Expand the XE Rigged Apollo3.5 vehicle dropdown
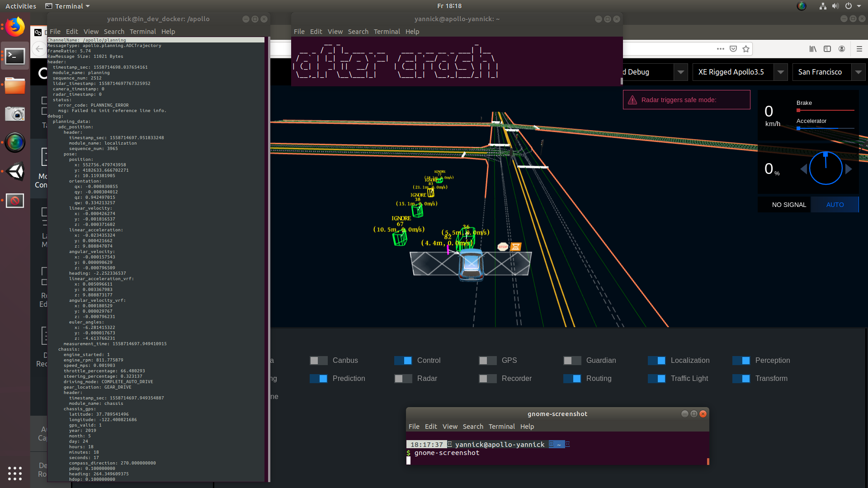 pos(780,72)
